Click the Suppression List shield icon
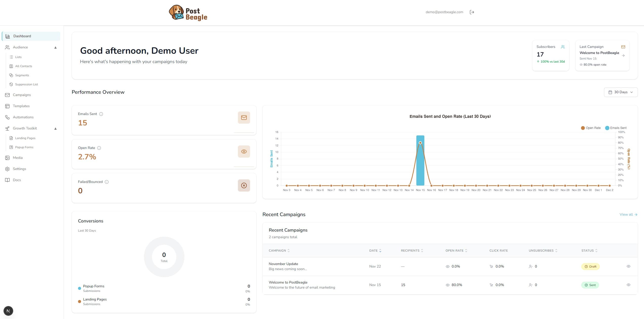Screen dimensions: 644x319 point(11,84)
